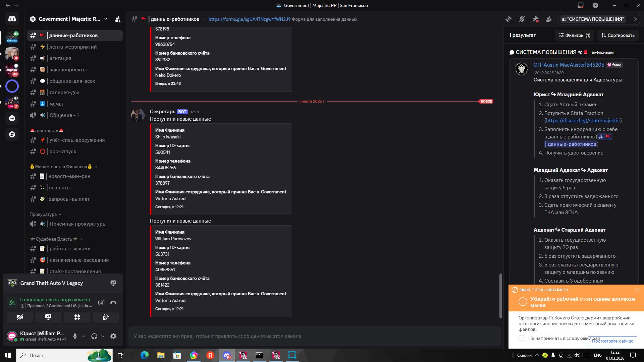Open Discord direct messages home icon
The image size is (644, 362).
pyautogui.click(x=12, y=19)
